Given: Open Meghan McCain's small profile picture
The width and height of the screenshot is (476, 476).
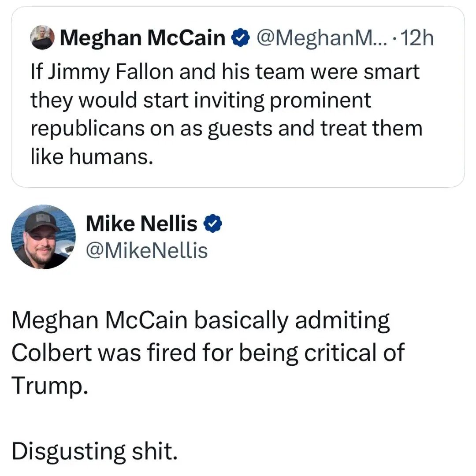Looking at the screenshot, I should click(42, 37).
